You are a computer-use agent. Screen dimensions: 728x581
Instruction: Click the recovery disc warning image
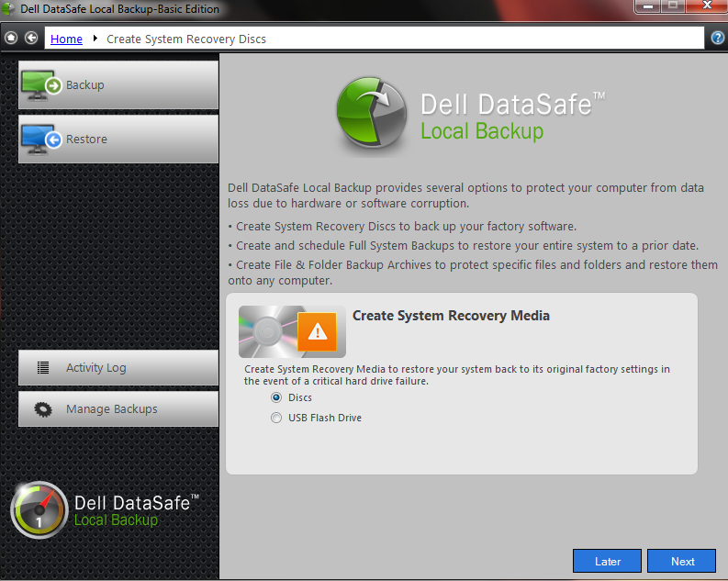(x=292, y=331)
